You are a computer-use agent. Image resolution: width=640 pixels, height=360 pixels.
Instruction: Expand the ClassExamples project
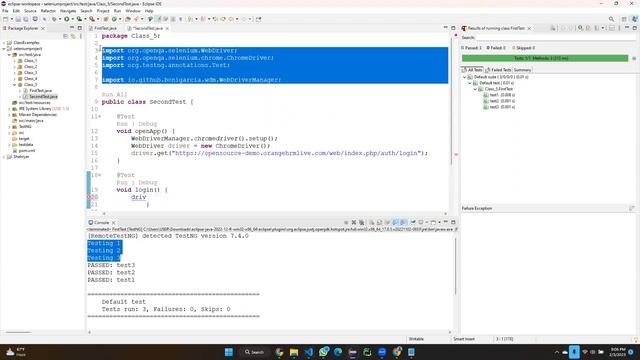click(x=4, y=42)
